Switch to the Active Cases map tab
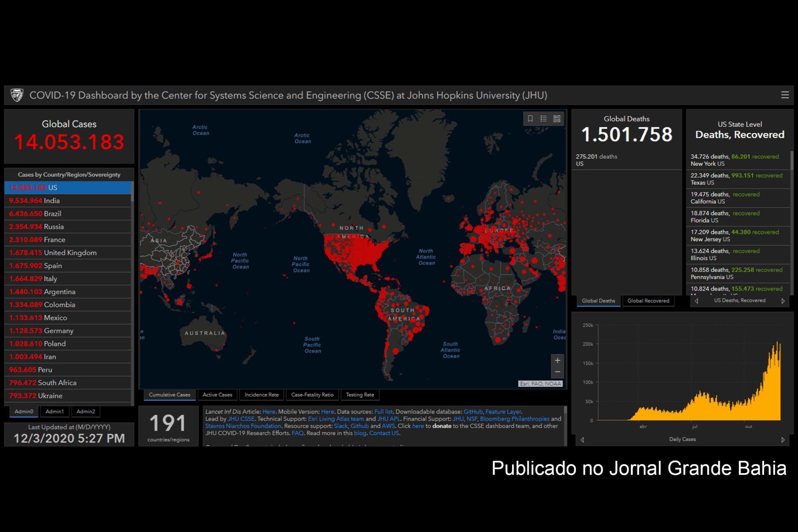Viewport: 798px width, 532px height. pos(217,395)
